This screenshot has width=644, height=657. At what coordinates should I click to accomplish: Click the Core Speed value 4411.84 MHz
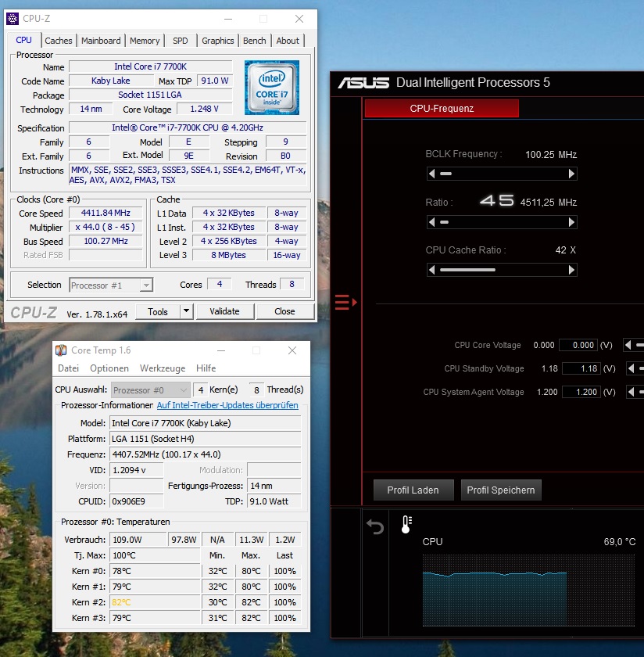click(106, 213)
